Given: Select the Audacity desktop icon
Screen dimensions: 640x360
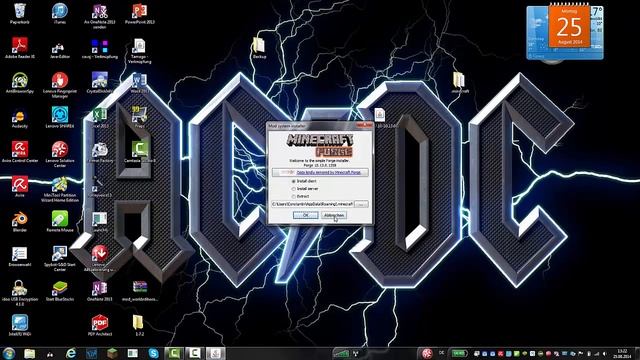Looking at the screenshot, I should tap(20, 118).
